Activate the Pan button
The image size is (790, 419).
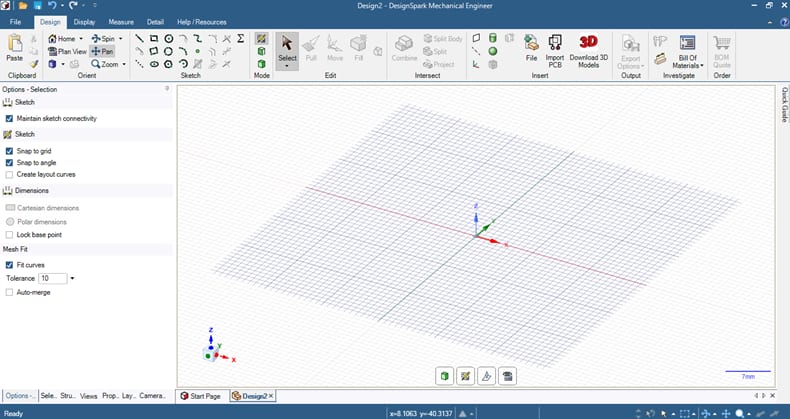(x=102, y=51)
